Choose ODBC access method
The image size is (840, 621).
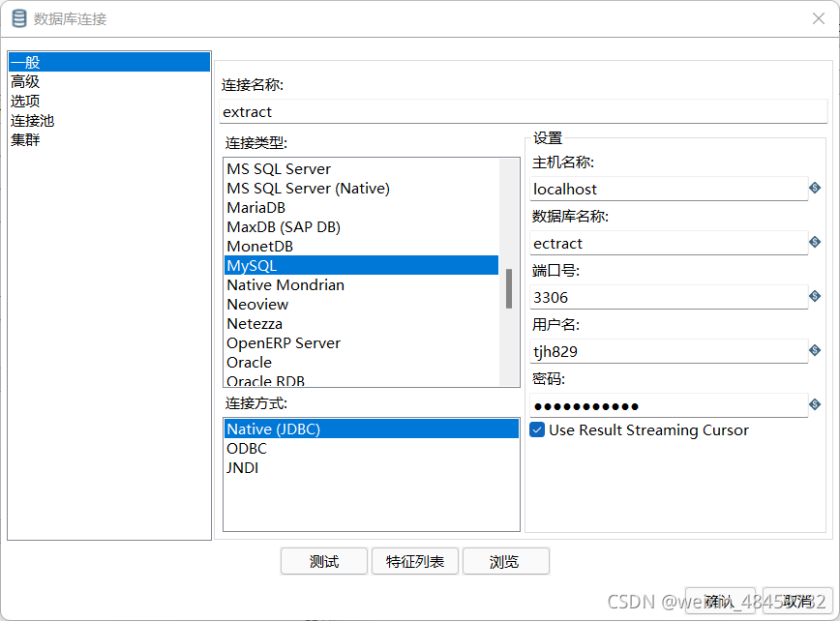(x=372, y=448)
